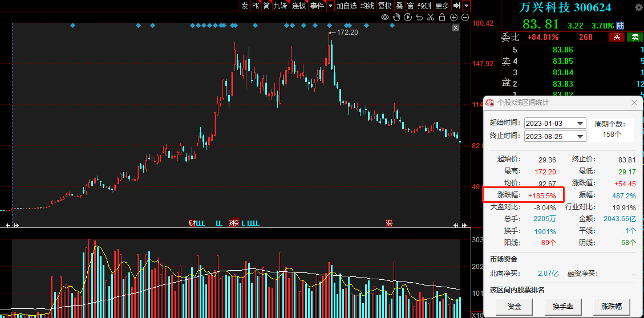Open the 更多 menu in the toolbar
Viewport: 644px width, 318px height.
click(442, 6)
